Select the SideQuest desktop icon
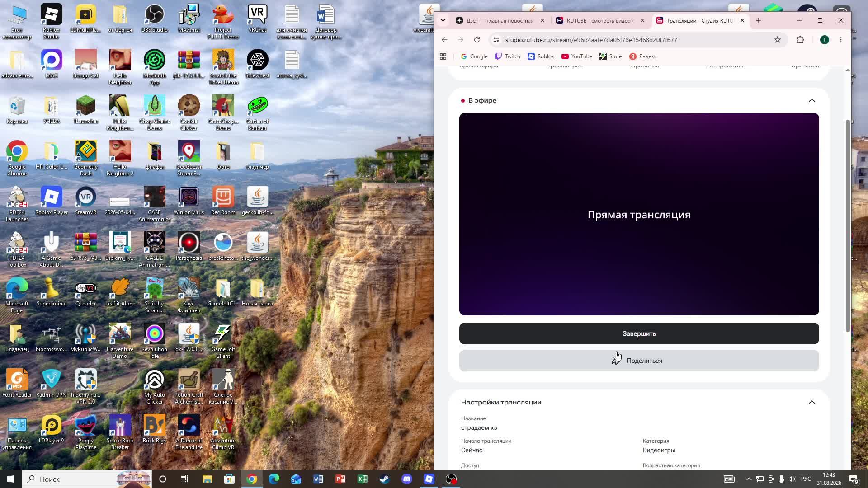Viewport: 868px width, 488px height. 257,64
